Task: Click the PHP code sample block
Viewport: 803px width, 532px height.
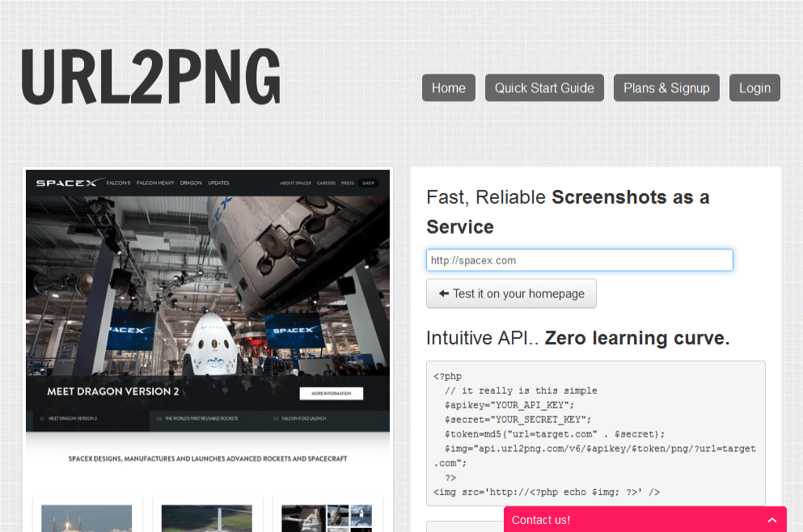Action: coord(596,433)
